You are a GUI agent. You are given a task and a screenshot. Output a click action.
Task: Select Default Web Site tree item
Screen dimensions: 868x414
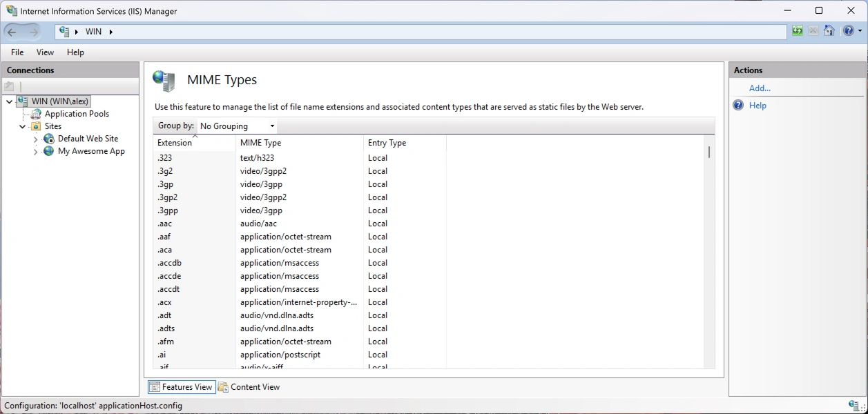pyautogui.click(x=88, y=139)
